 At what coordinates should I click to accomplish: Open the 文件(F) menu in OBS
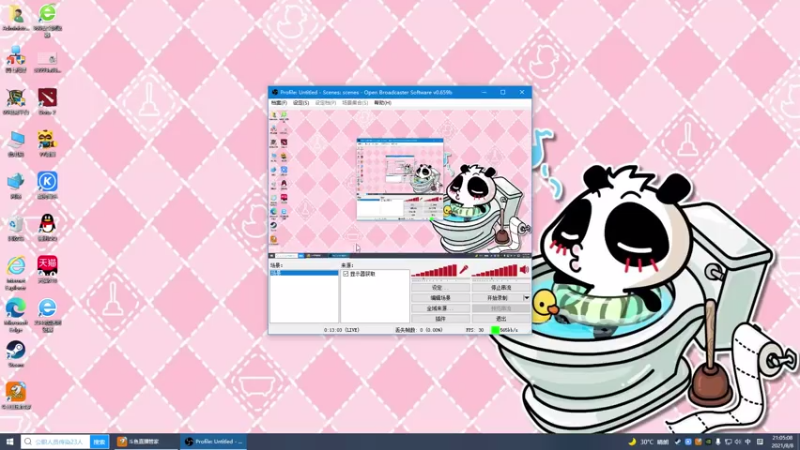[x=279, y=103]
